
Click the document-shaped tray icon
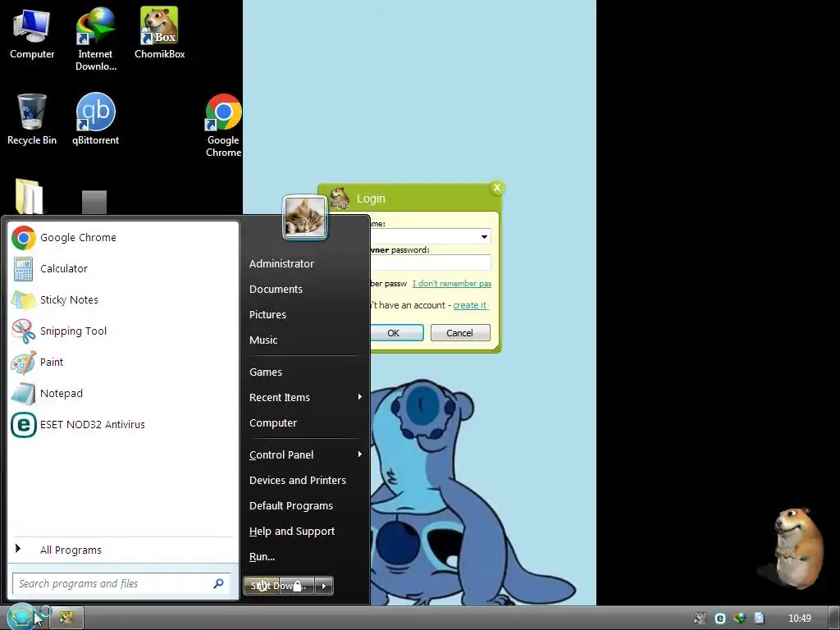coord(759,619)
